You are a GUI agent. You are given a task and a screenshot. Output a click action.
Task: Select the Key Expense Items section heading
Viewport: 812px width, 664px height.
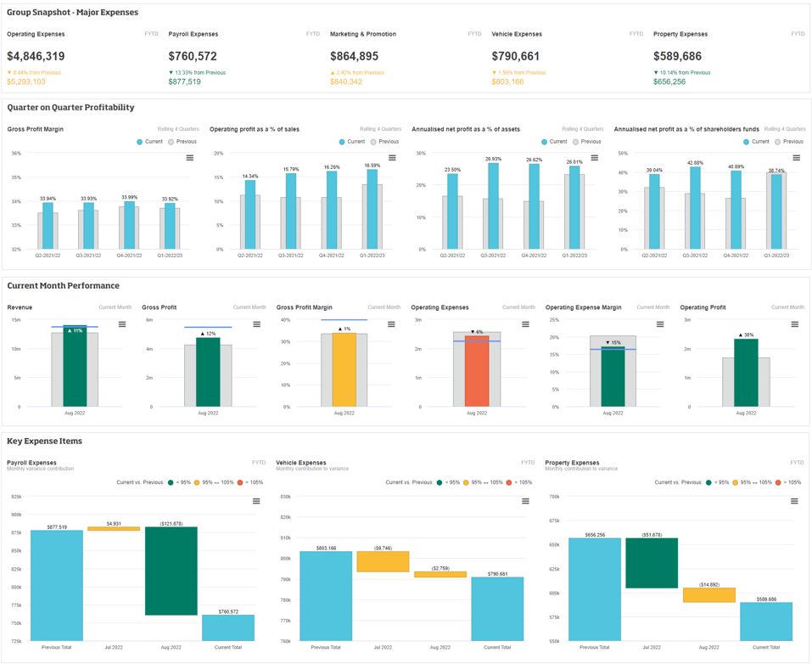pyautogui.click(x=44, y=442)
